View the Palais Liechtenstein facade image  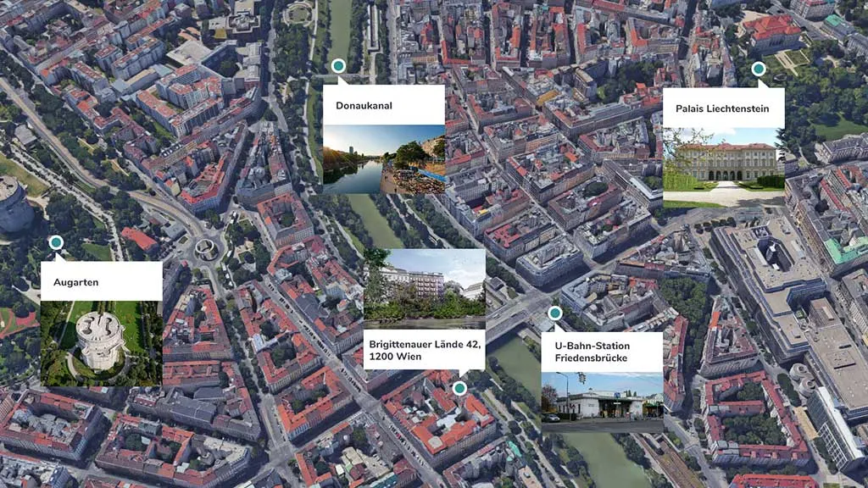pos(726,167)
